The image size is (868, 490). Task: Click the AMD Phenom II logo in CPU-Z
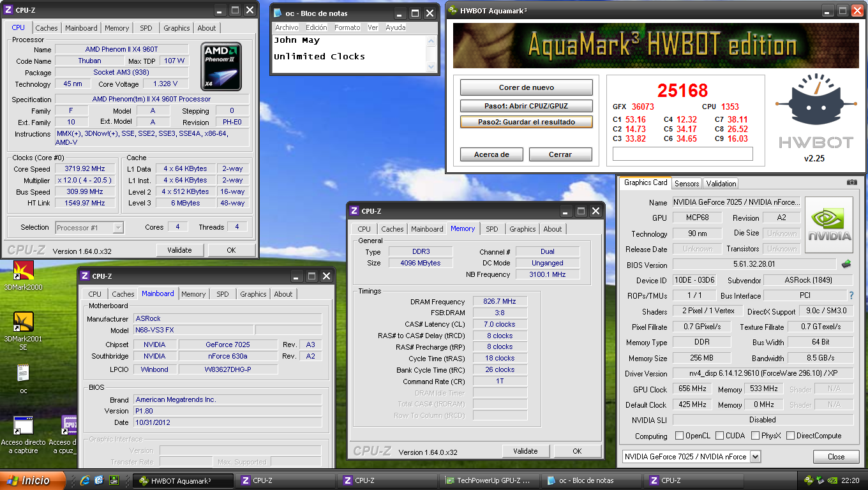click(222, 66)
